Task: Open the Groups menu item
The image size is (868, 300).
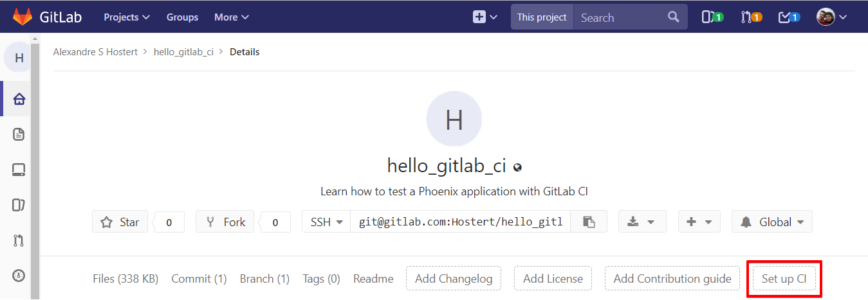Action: point(182,17)
